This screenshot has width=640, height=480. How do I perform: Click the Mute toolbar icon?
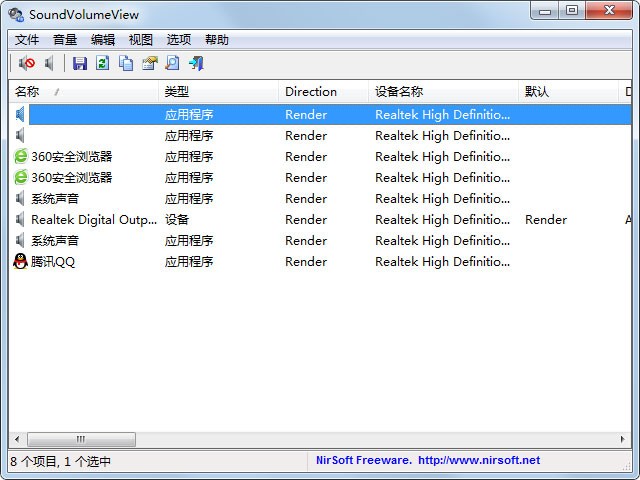click(x=27, y=63)
